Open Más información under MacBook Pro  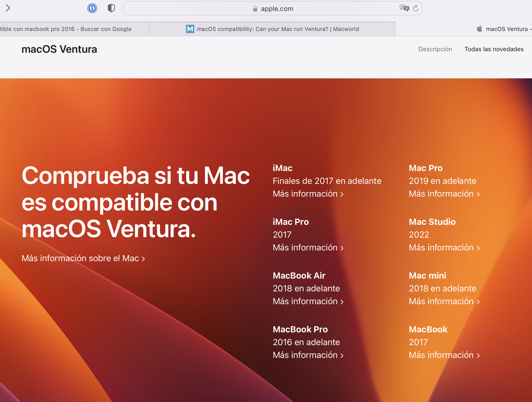click(308, 355)
